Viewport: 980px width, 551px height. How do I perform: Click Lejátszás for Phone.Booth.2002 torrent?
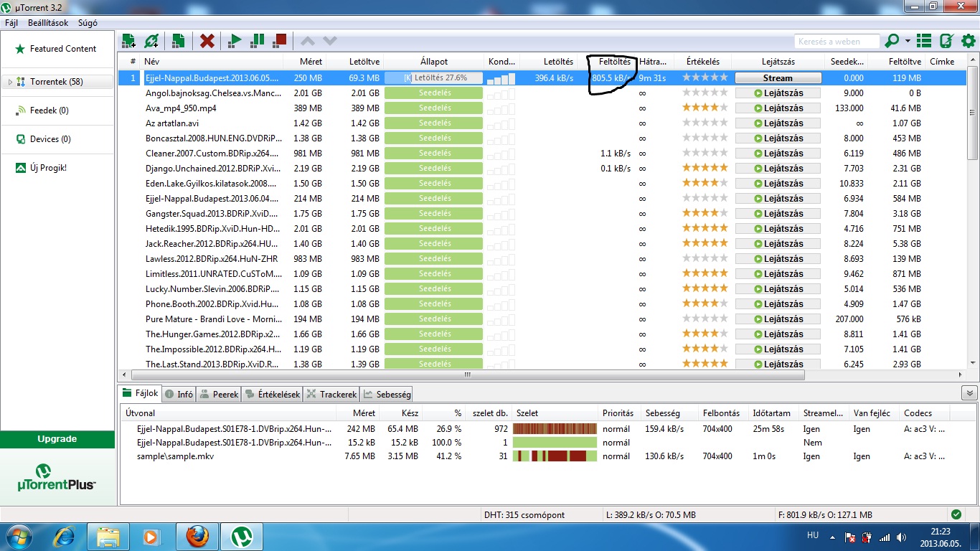(x=778, y=303)
